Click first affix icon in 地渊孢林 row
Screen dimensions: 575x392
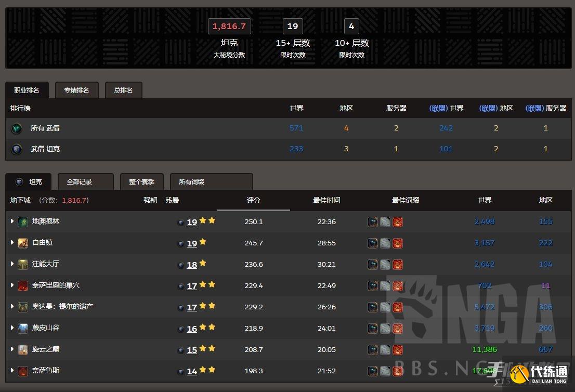tap(373, 222)
